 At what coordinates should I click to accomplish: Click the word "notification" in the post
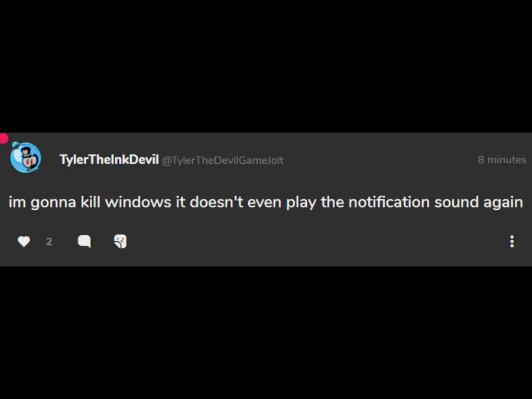pyautogui.click(x=389, y=202)
